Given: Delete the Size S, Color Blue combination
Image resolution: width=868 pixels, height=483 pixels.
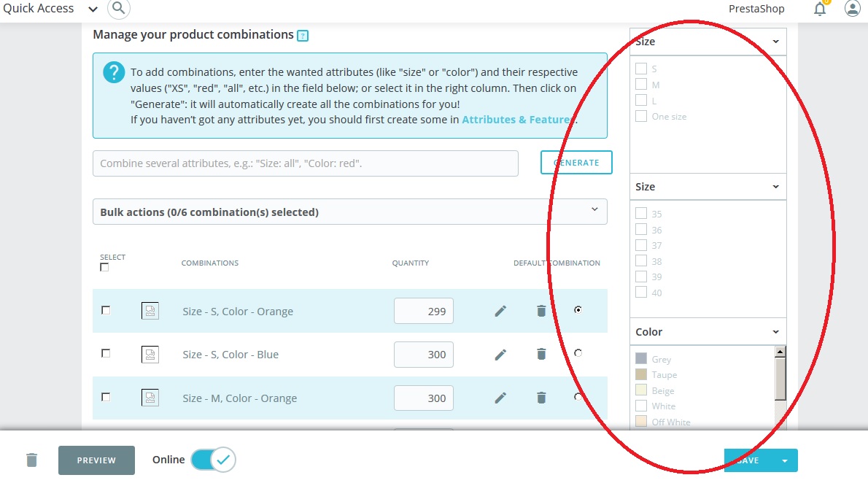Looking at the screenshot, I should [x=541, y=354].
